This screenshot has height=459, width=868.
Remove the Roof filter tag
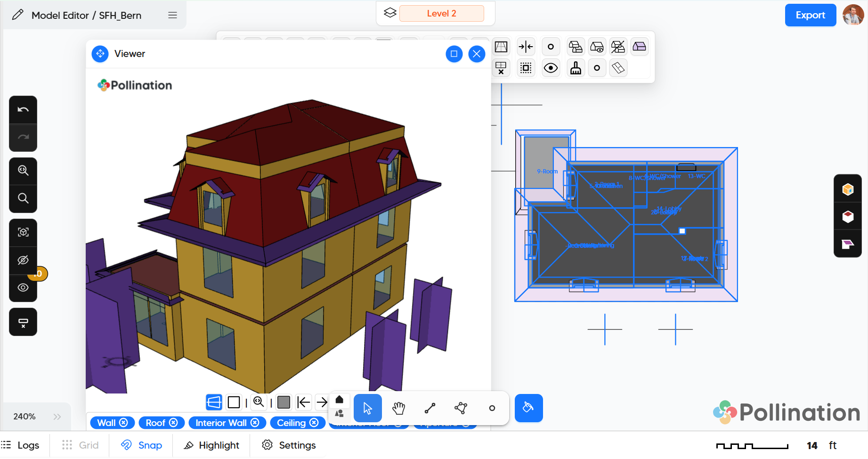point(173,423)
